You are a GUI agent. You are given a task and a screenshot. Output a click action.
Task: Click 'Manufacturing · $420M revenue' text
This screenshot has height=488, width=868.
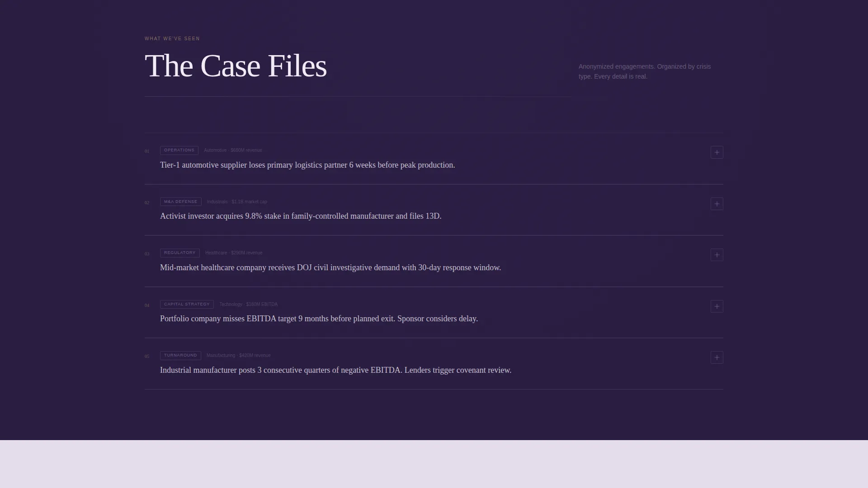click(239, 356)
